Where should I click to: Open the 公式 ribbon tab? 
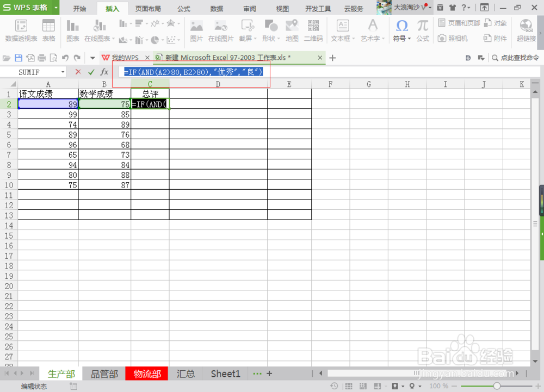coord(184,9)
